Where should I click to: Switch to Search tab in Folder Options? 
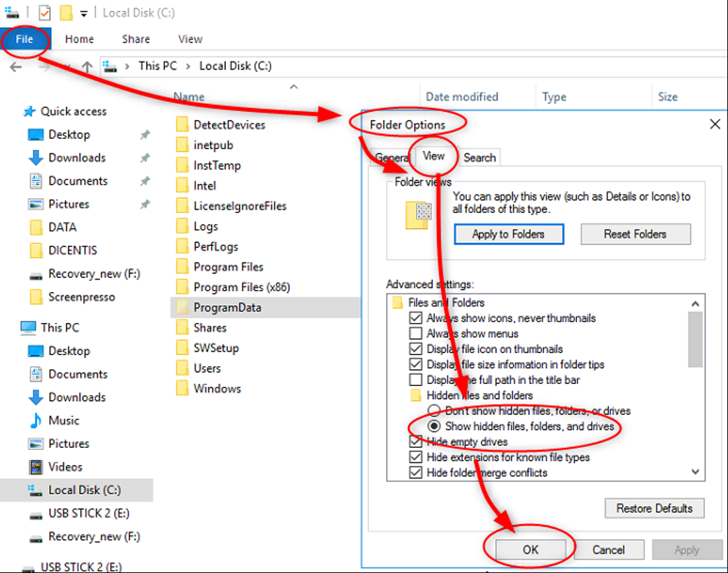(479, 158)
